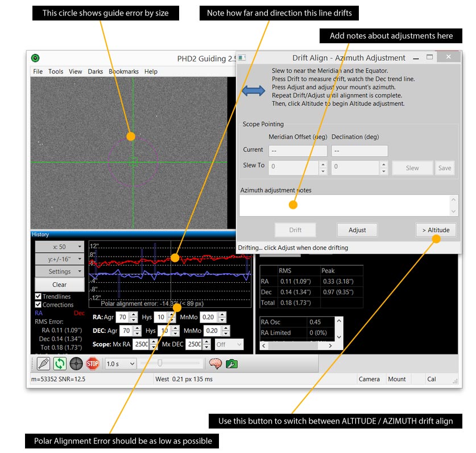
Task: Click the RA Osc row in stats list
Action: pos(297,322)
